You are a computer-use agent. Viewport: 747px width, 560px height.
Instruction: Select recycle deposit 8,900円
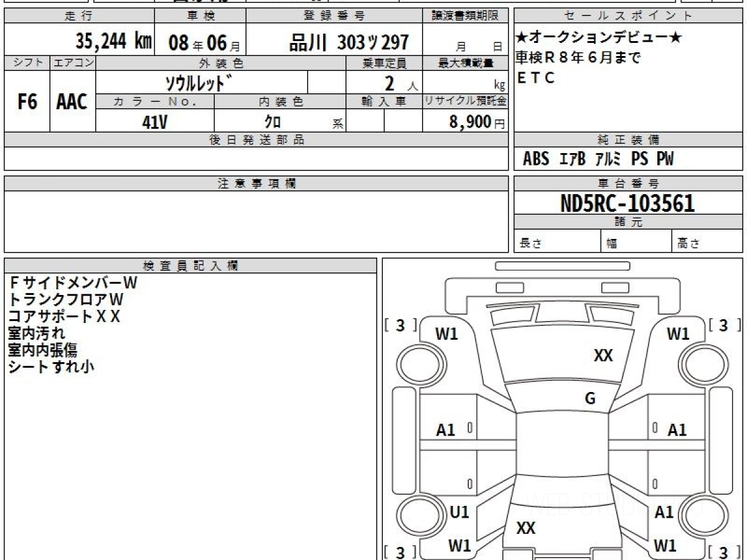click(x=477, y=122)
